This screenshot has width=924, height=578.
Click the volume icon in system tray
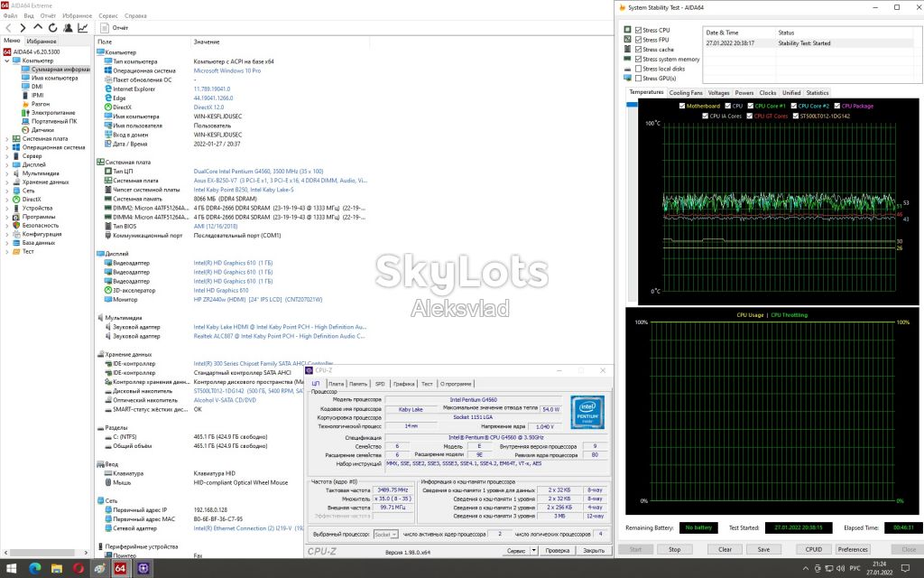(x=839, y=569)
